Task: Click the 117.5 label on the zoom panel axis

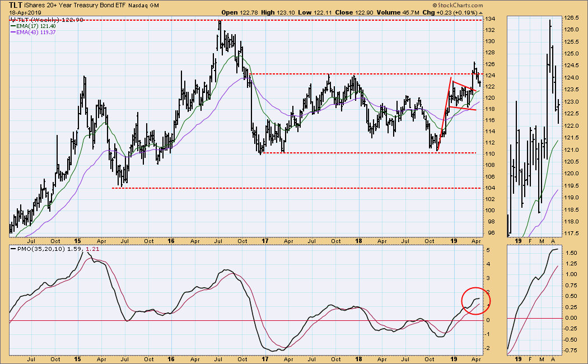Action: [572, 233]
